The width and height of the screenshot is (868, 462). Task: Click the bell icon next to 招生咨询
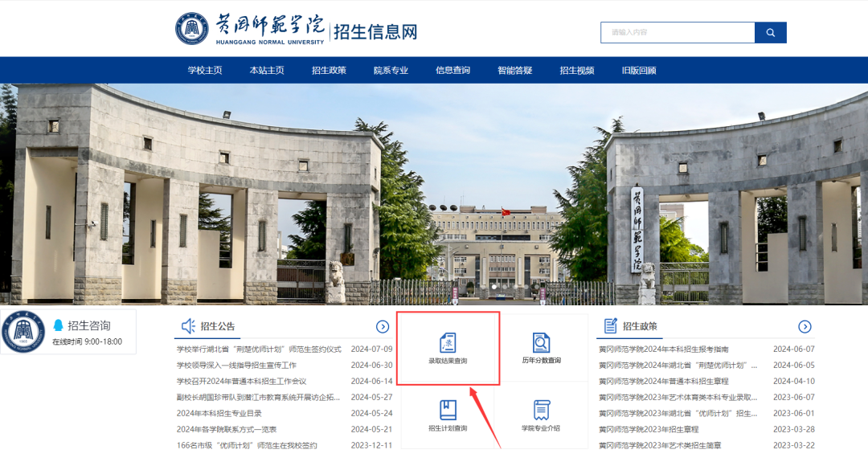pos(58,325)
